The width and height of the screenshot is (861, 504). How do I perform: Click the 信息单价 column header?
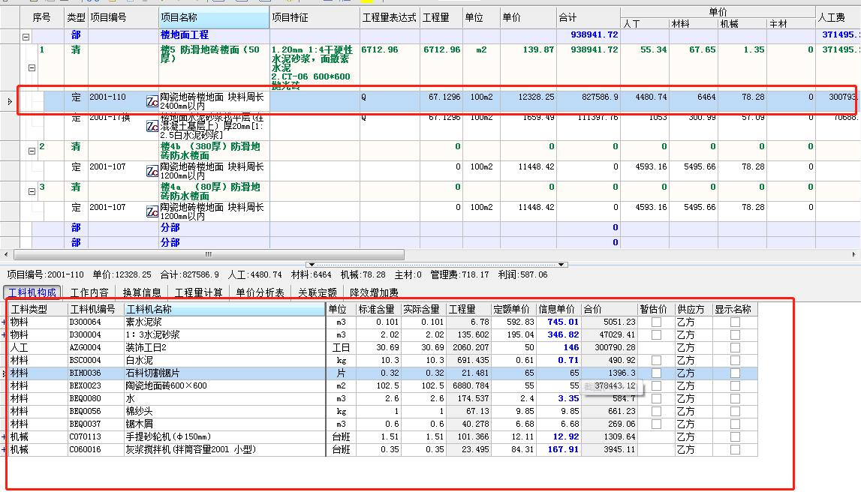557,309
